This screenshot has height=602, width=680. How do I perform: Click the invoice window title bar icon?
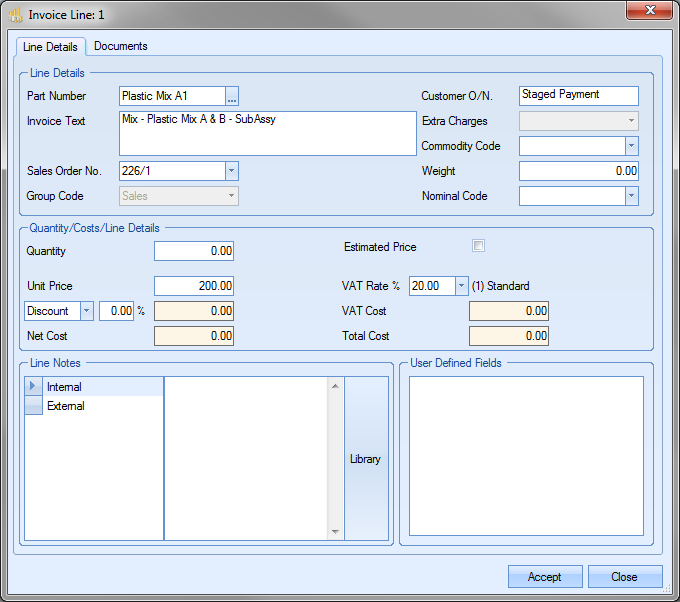click(16, 15)
